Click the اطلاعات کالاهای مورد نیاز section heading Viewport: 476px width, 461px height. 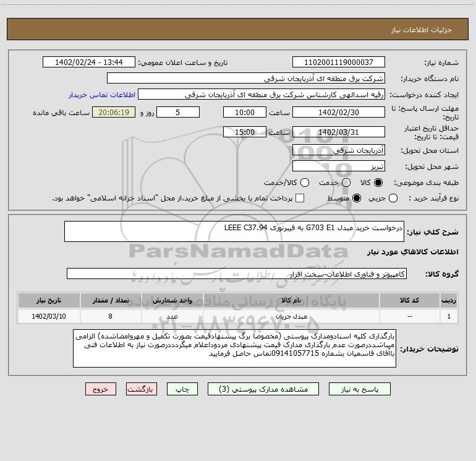click(x=412, y=252)
